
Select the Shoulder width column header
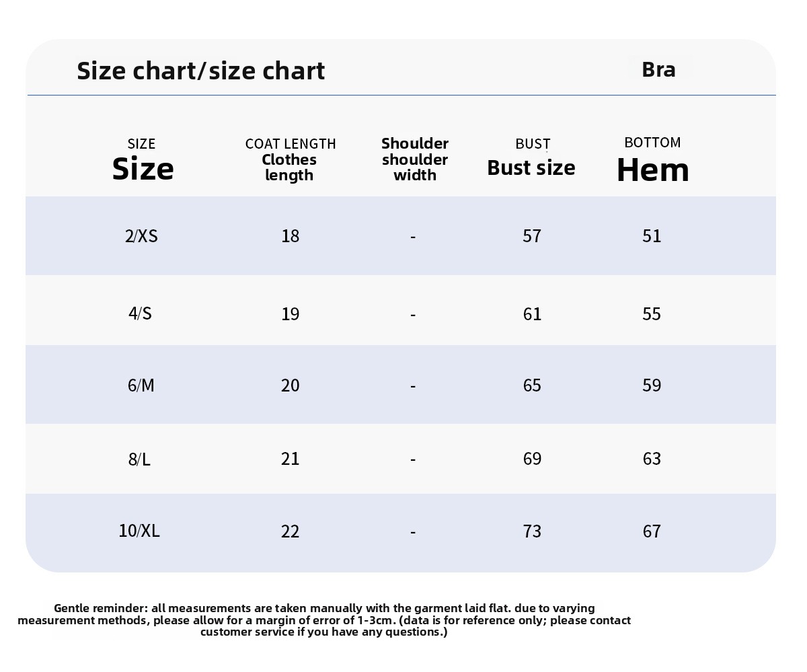click(x=415, y=159)
